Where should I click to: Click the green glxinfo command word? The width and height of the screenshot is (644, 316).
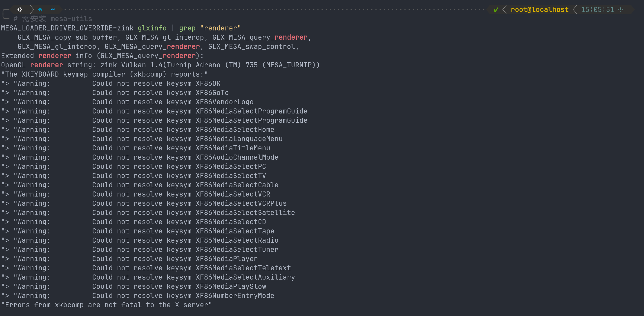152,28
